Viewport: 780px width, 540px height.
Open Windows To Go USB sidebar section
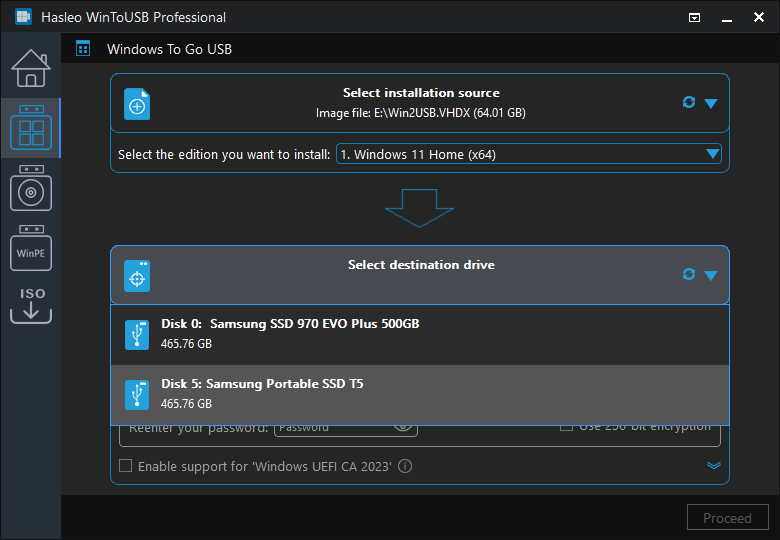pyautogui.click(x=30, y=128)
